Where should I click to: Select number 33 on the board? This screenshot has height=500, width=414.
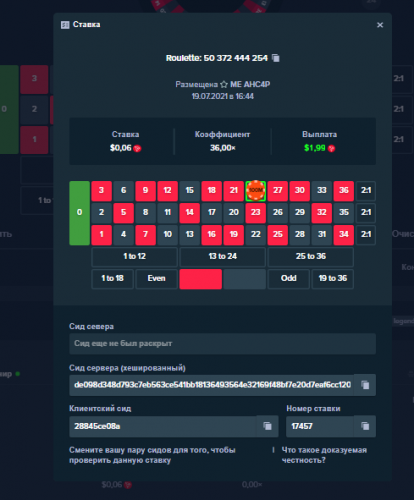point(321,191)
